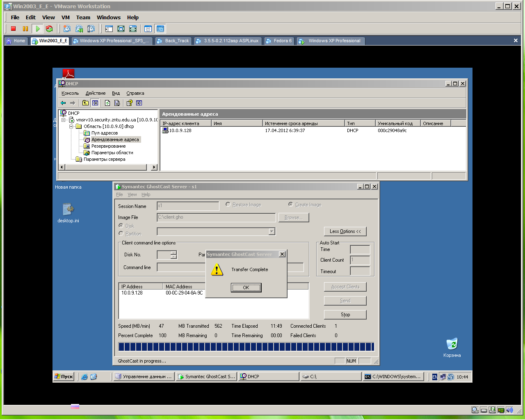The width and height of the screenshot is (525, 420).
Task: Reset the virtual machine via red-green icon
Action: (x=49, y=29)
